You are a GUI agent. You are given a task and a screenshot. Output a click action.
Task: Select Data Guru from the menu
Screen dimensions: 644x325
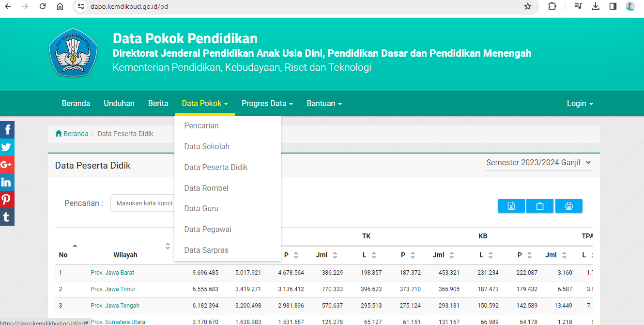pos(201,208)
